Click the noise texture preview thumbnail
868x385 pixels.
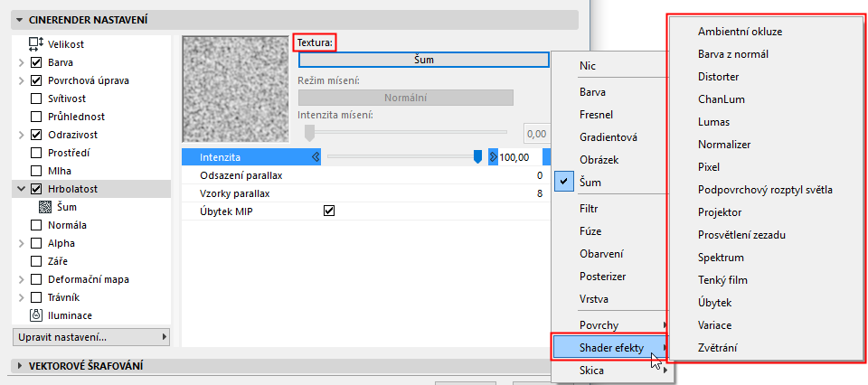[236, 89]
